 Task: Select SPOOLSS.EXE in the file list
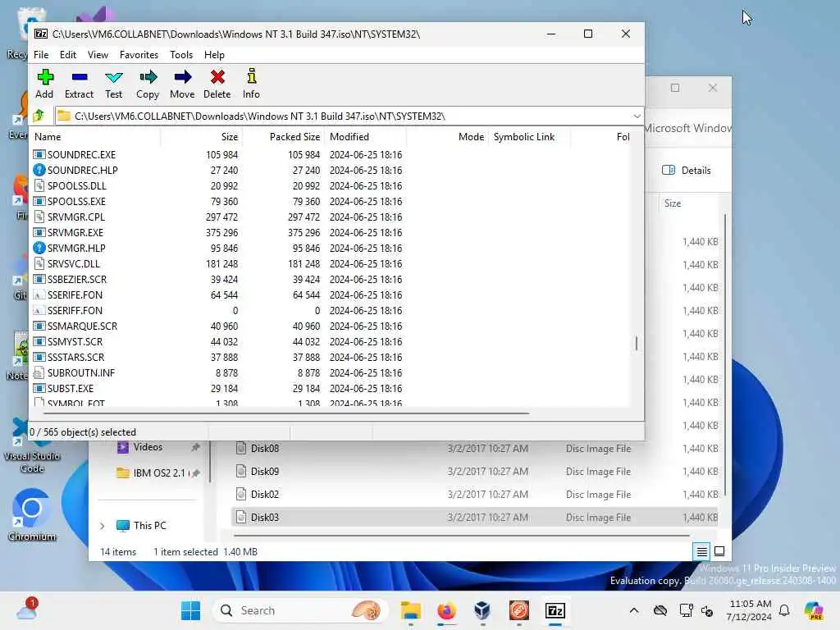pyautogui.click(x=76, y=202)
